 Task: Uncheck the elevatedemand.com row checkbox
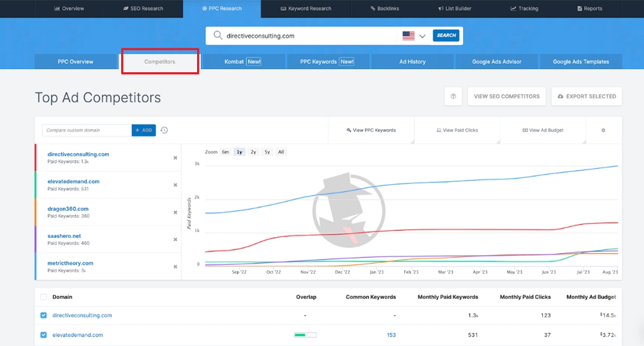click(44, 335)
